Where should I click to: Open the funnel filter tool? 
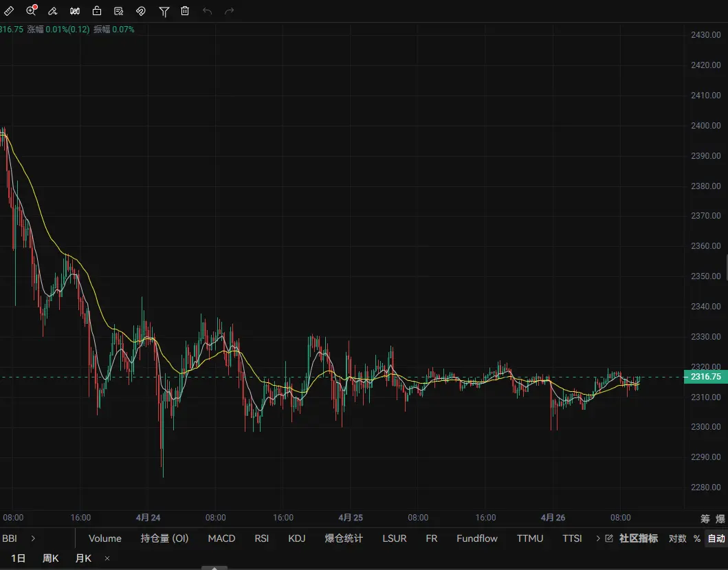tap(164, 11)
